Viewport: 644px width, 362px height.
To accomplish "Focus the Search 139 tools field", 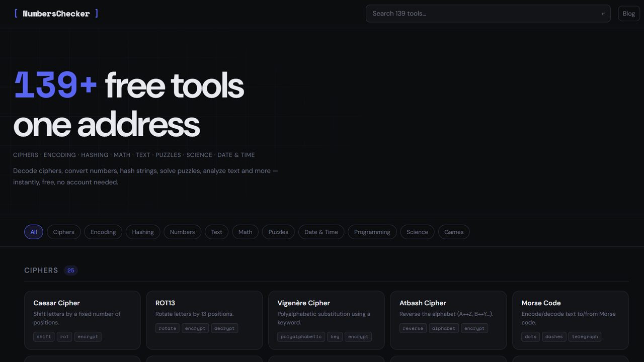I will click(x=488, y=14).
